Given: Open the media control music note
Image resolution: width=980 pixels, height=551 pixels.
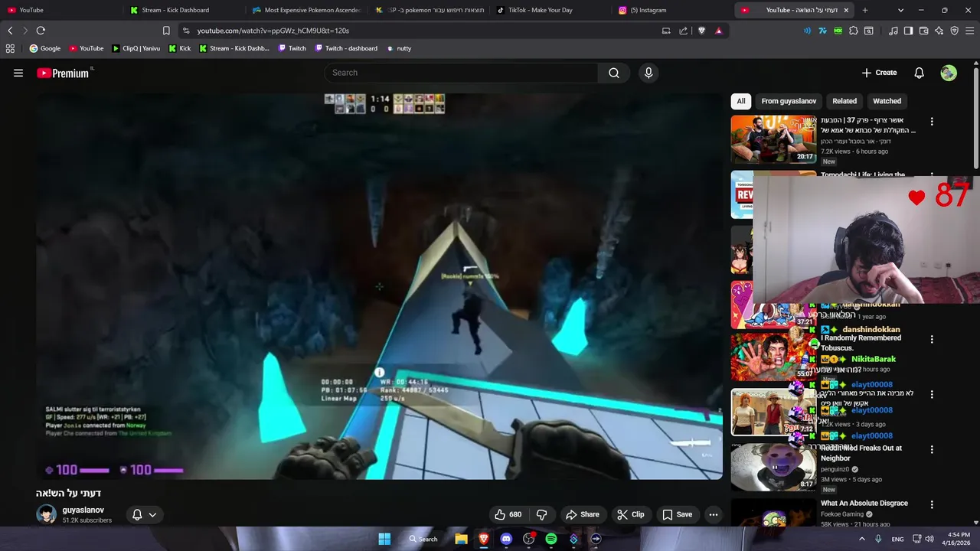Looking at the screenshot, I should click(x=893, y=31).
